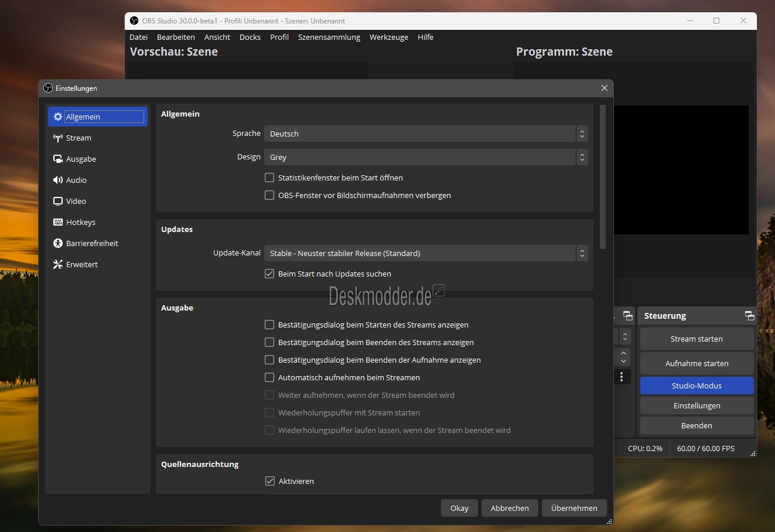775x532 pixels.
Task: Confirm settings with the Okay button
Action: tap(459, 508)
